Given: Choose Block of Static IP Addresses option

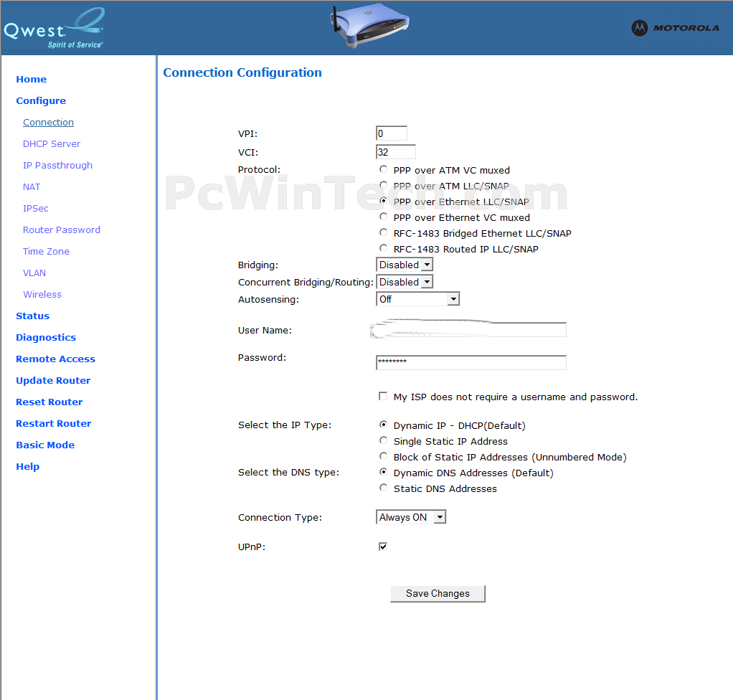Looking at the screenshot, I should tap(383, 456).
